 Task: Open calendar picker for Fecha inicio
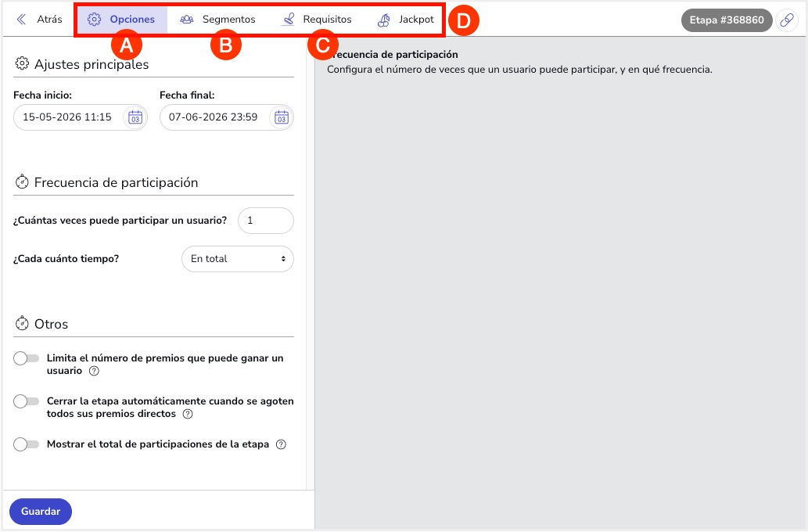click(135, 117)
